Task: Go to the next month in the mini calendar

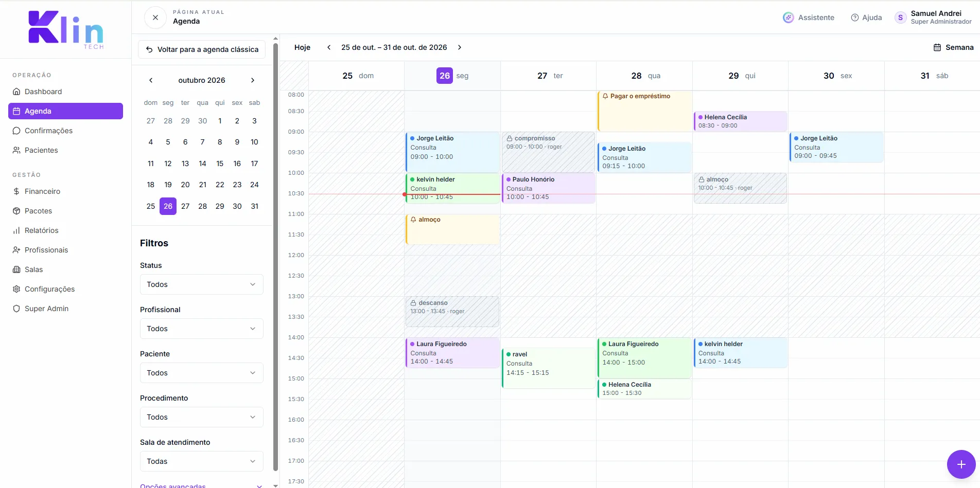Action: 253,80
